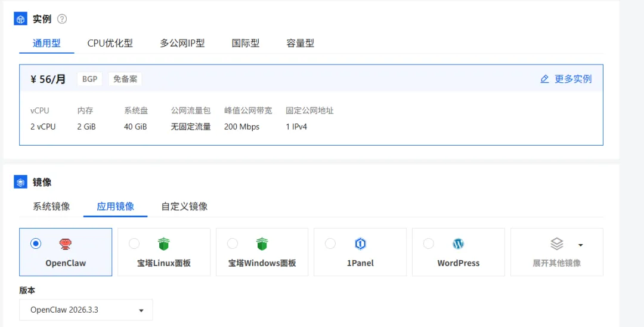Screen dimensions: 644x327
Task: Select the 宝塔Linux面板 radio button
Action: [134, 243]
